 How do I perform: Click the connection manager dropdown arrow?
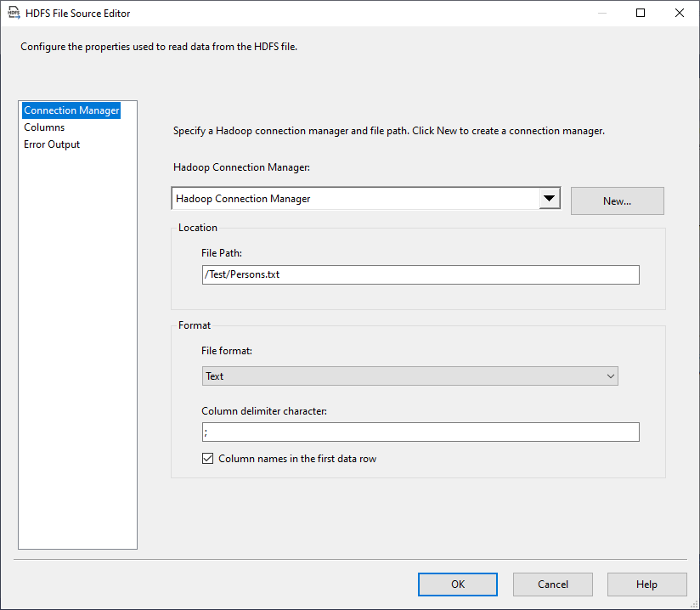click(550, 196)
